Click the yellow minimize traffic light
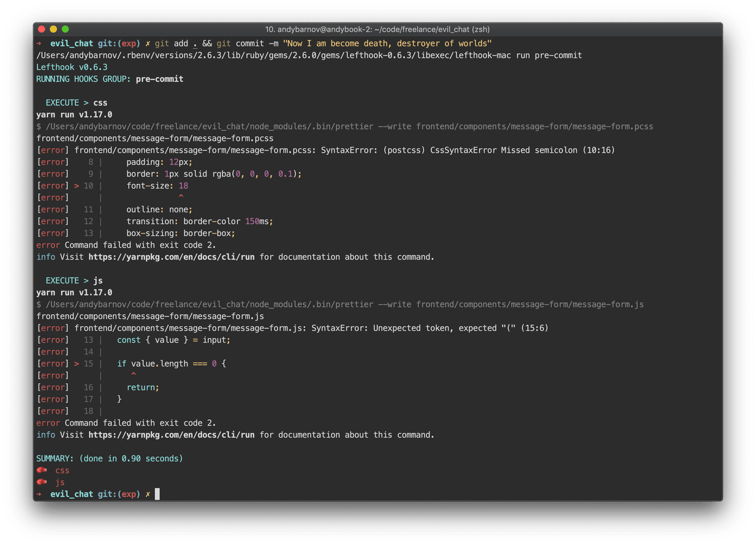 pos(53,28)
